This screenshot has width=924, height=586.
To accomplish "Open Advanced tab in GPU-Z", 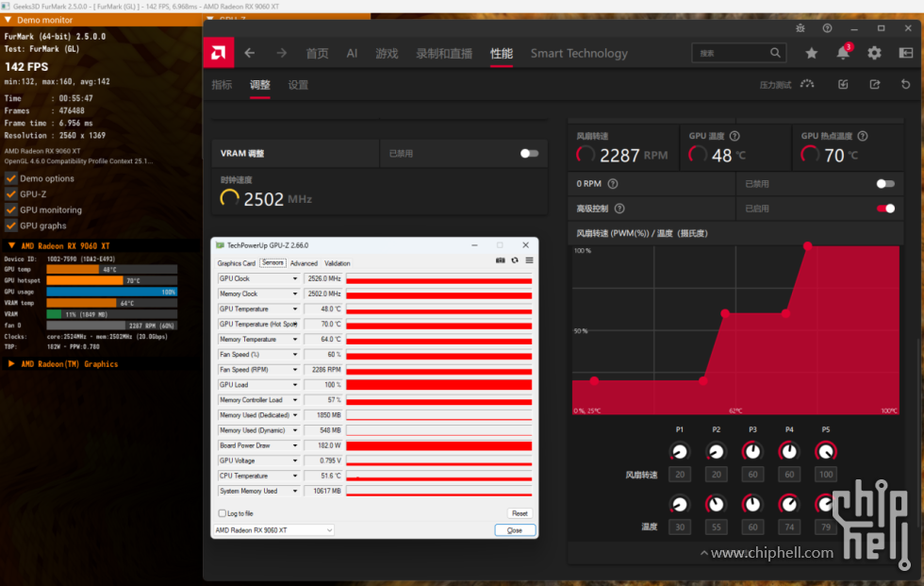I will [x=304, y=263].
